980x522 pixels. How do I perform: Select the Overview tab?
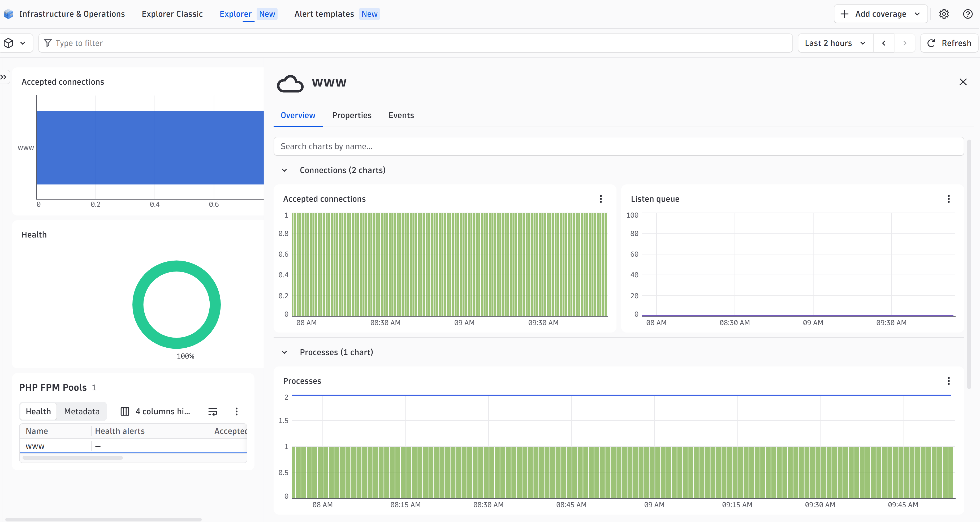click(298, 115)
